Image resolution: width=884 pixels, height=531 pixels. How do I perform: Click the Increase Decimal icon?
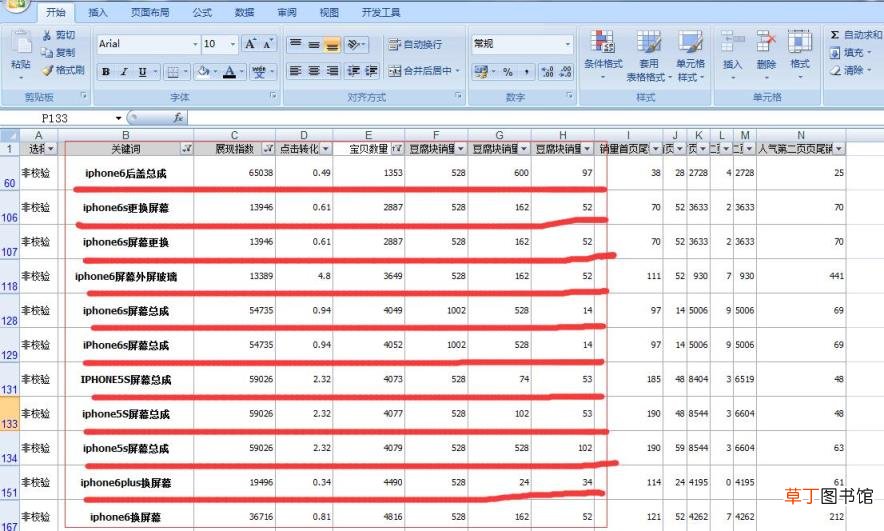click(x=547, y=72)
